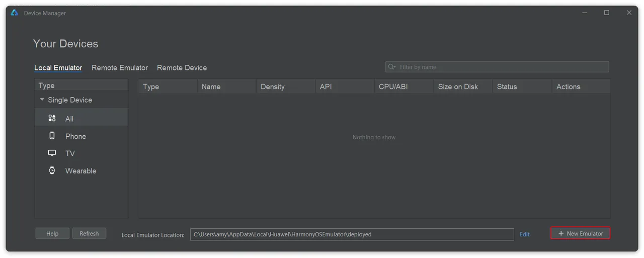
Task: Switch to the Local Emulator tab
Action: click(x=58, y=67)
